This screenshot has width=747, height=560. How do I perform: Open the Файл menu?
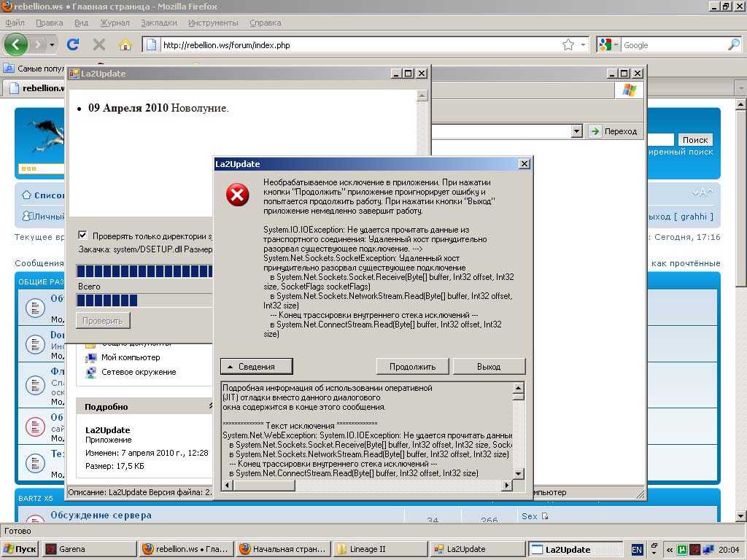15,23
